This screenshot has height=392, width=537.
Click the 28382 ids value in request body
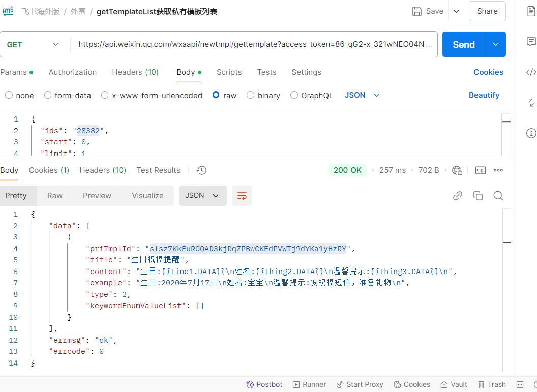pos(88,131)
